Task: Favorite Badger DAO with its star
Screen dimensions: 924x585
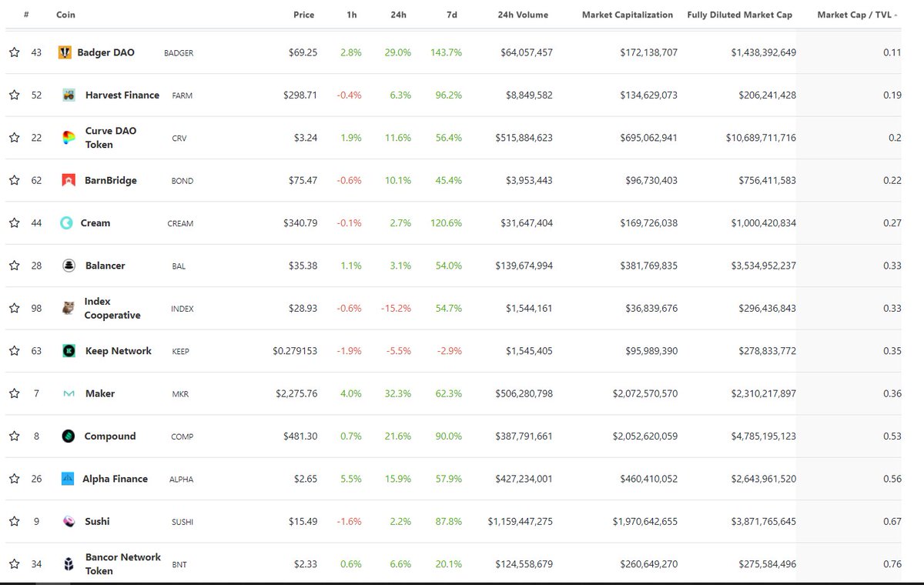Action: click(x=14, y=52)
